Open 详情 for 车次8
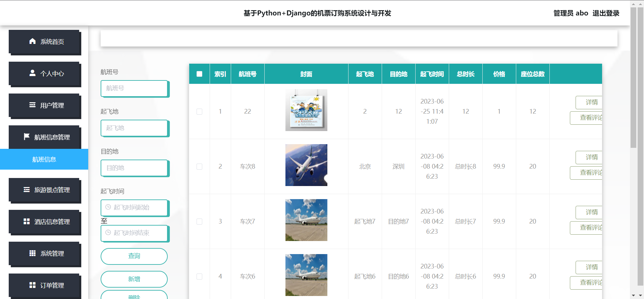Viewport: 644px width, 299px height. point(589,157)
